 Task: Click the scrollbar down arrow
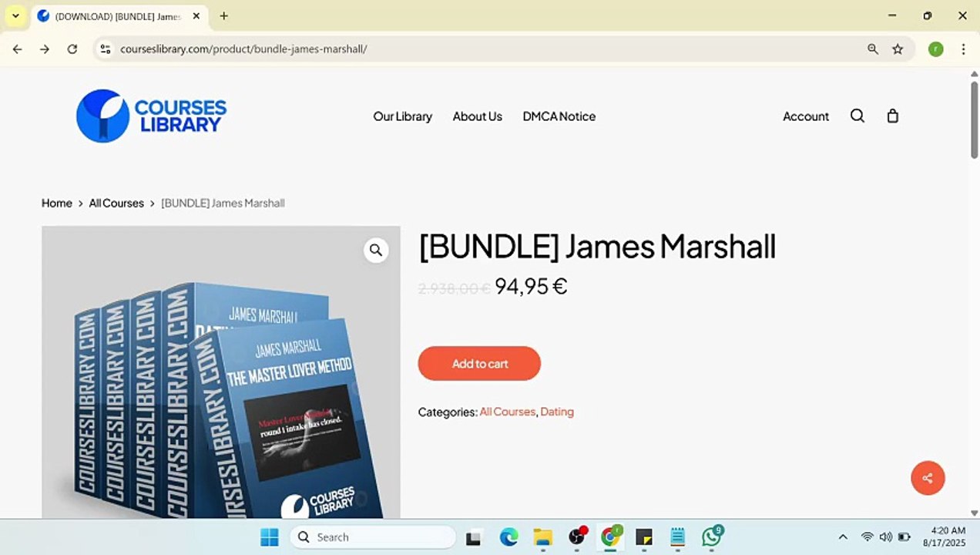(x=974, y=513)
